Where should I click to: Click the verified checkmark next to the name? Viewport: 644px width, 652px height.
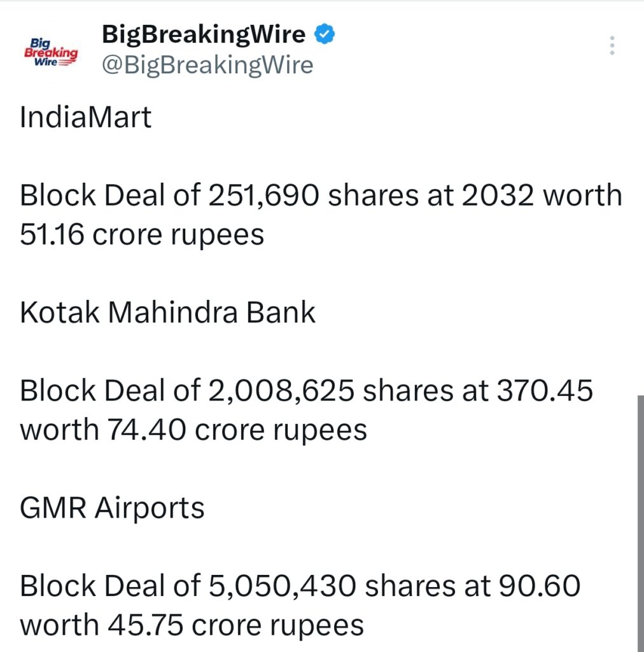pos(325,33)
